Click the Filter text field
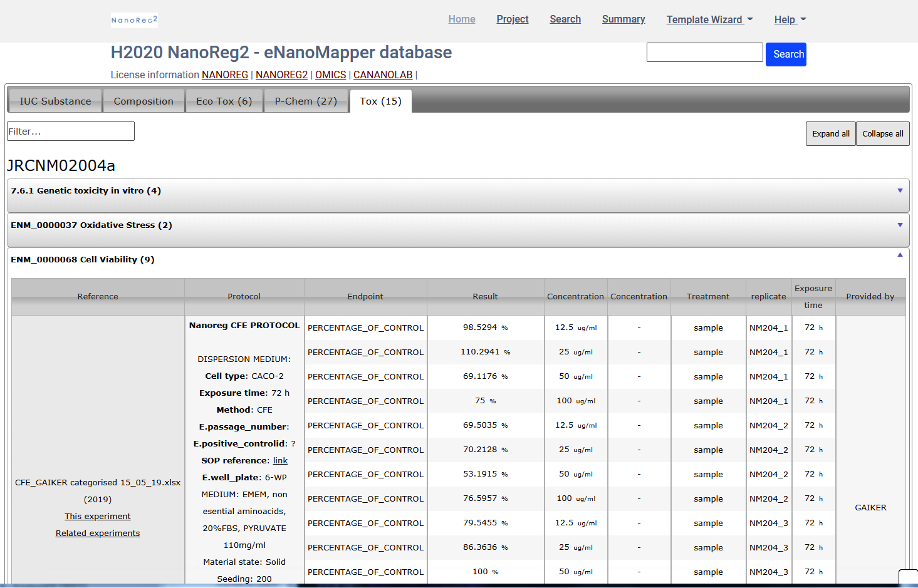Viewport: 918px width, 588px height. (x=71, y=132)
